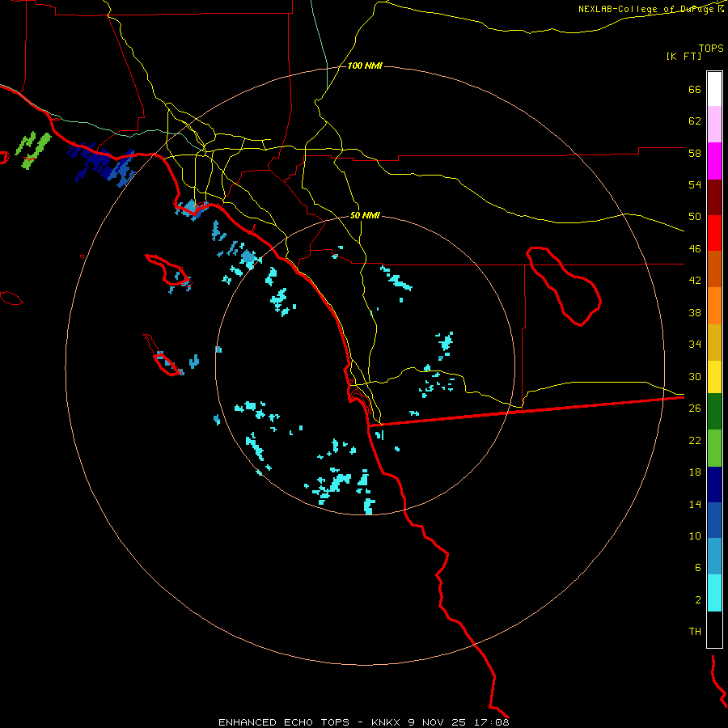Click the legend value "6"

pos(698,567)
